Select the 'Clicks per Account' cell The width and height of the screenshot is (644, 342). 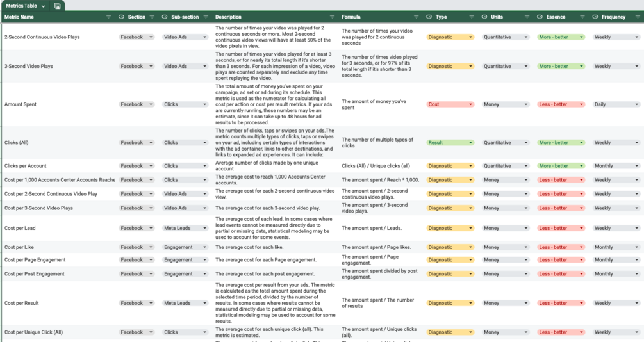59,166
